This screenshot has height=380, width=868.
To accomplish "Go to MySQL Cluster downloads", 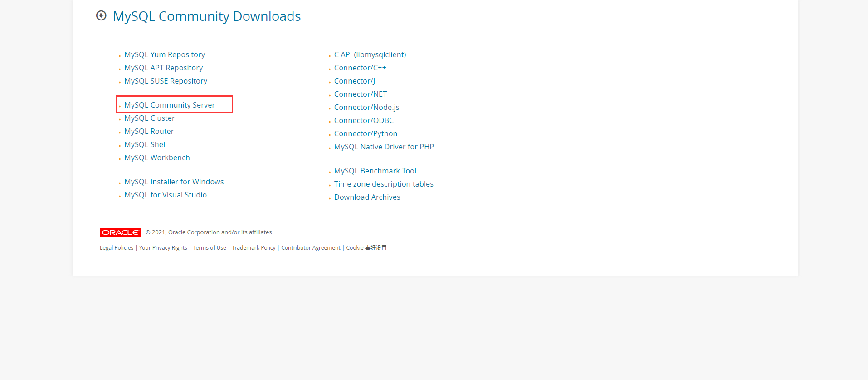I will pyautogui.click(x=149, y=118).
